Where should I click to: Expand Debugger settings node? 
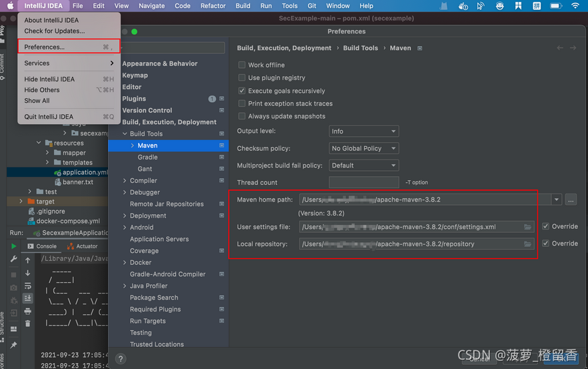coord(125,192)
